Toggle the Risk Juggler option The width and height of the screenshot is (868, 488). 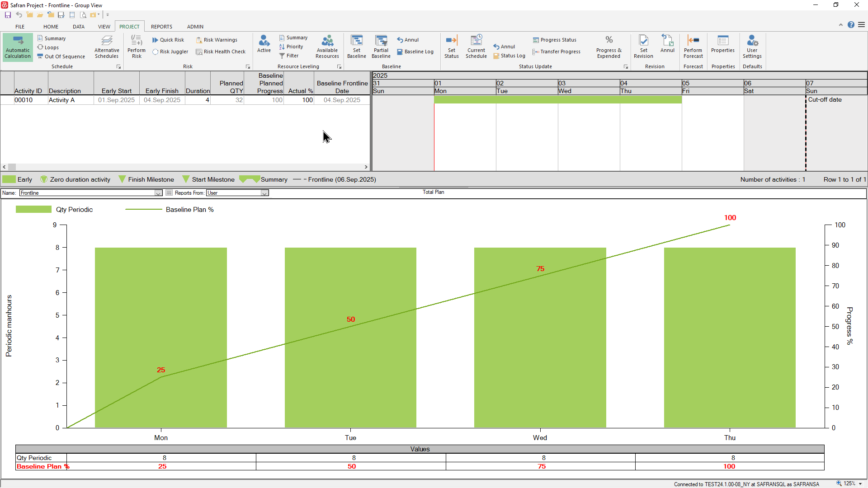[x=170, y=52]
